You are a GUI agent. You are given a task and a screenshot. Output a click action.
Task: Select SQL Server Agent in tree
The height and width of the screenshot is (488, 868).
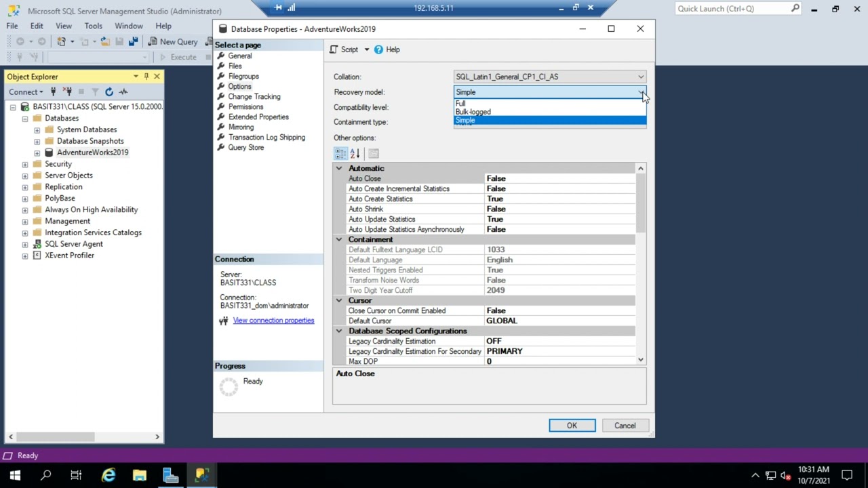click(74, 244)
